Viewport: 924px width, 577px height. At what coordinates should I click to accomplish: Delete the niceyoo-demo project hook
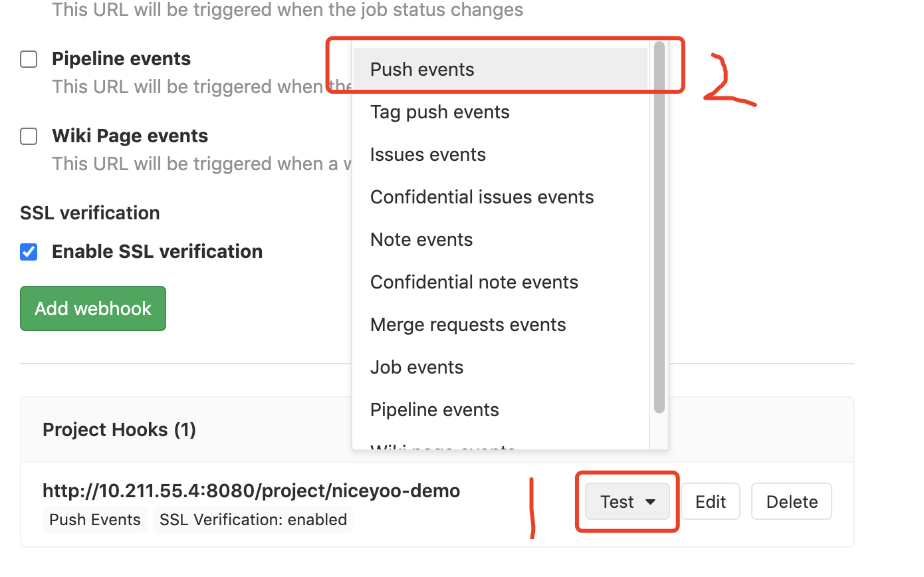792,502
